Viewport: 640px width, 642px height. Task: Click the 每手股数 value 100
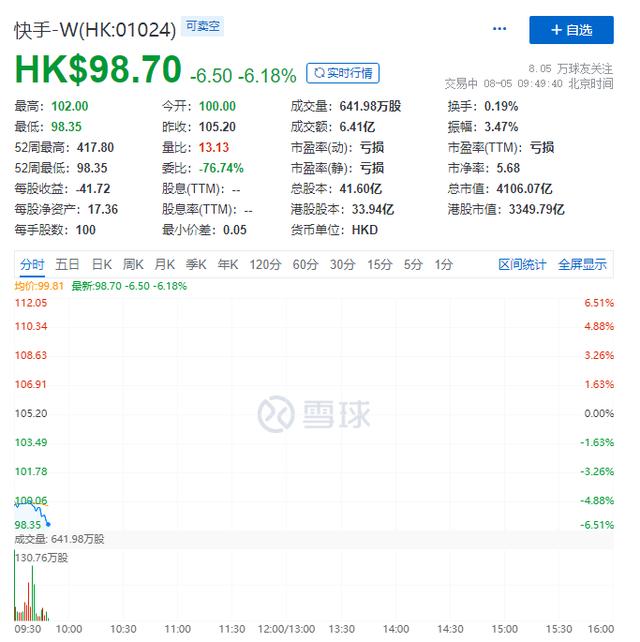86,230
